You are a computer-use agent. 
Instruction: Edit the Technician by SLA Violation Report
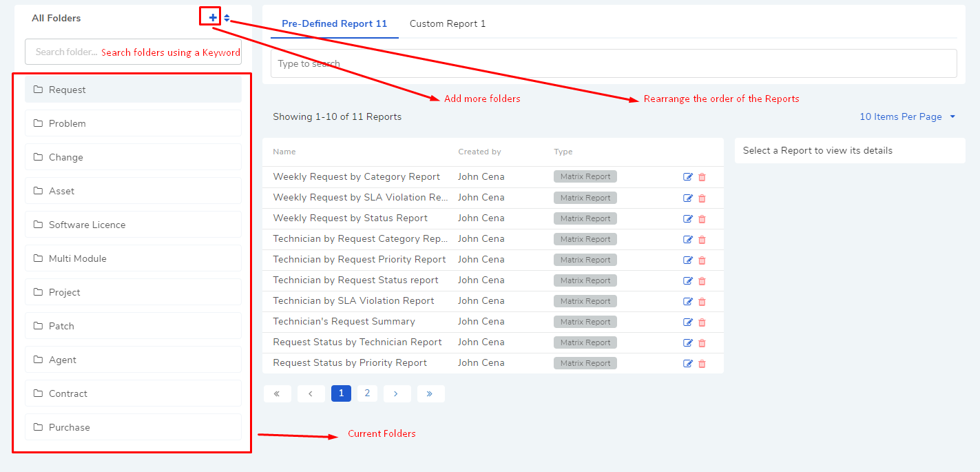[688, 301]
